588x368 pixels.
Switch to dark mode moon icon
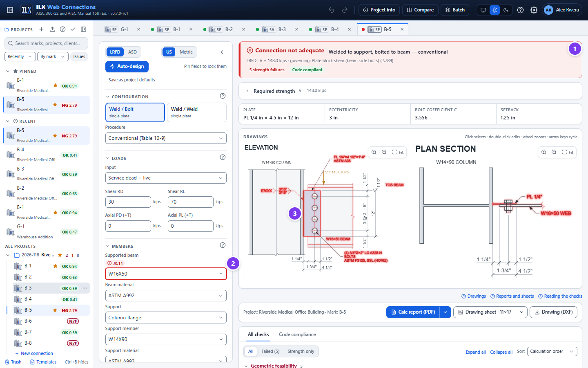506,10
